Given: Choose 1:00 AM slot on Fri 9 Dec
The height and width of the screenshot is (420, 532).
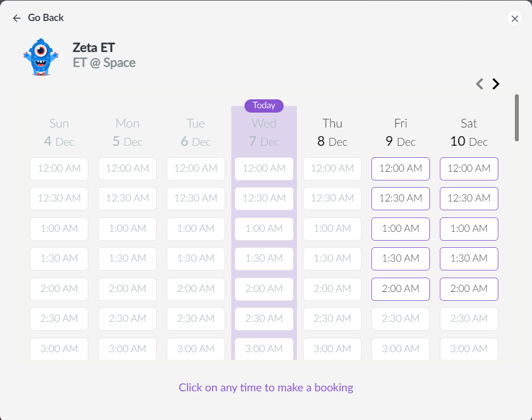Looking at the screenshot, I should click(x=400, y=229).
